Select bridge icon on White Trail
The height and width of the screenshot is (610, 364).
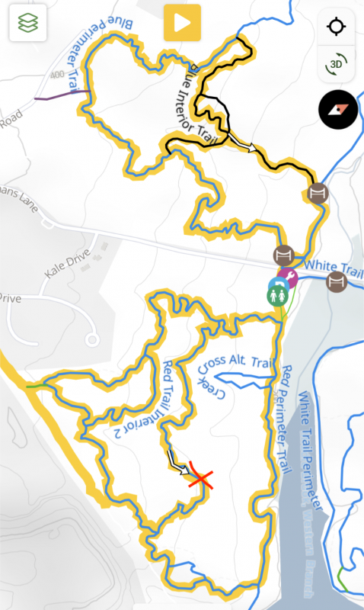[x=337, y=281]
